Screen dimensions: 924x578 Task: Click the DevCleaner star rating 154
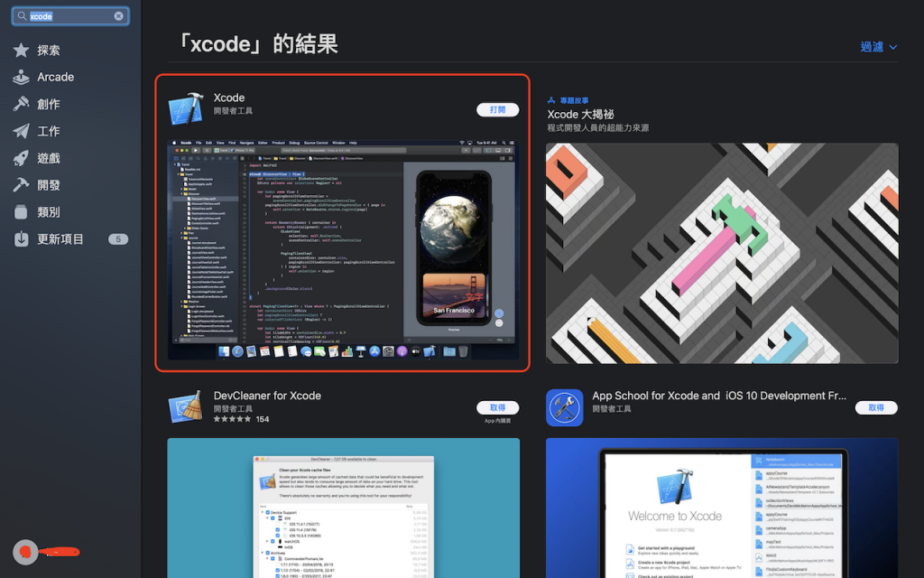[241, 419]
